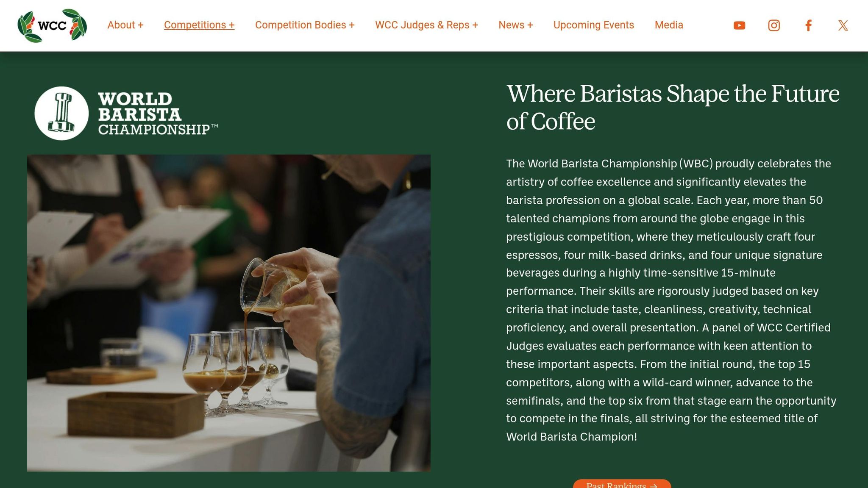Click the Past Rankings button
This screenshot has width=868, height=488.
pos(622,484)
